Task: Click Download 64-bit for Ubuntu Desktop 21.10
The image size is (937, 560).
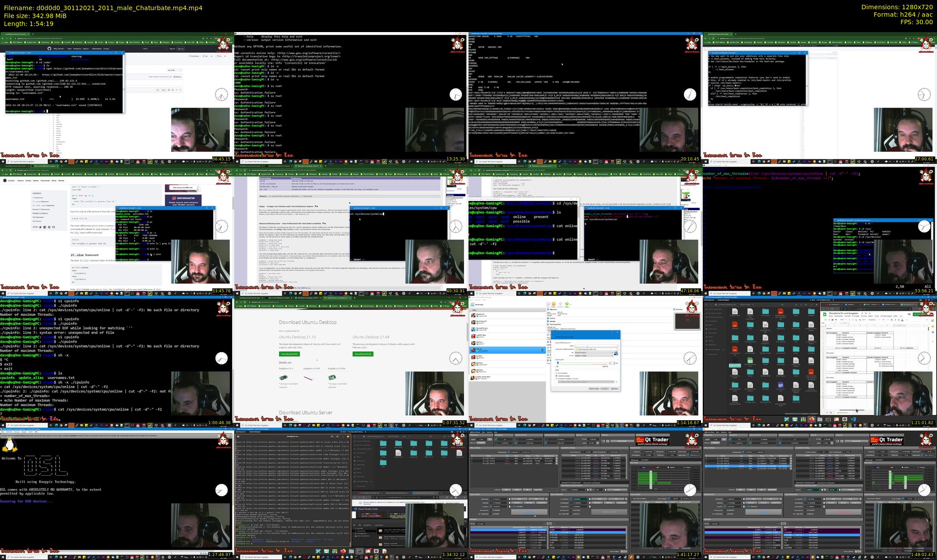Action: [x=289, y=354]
